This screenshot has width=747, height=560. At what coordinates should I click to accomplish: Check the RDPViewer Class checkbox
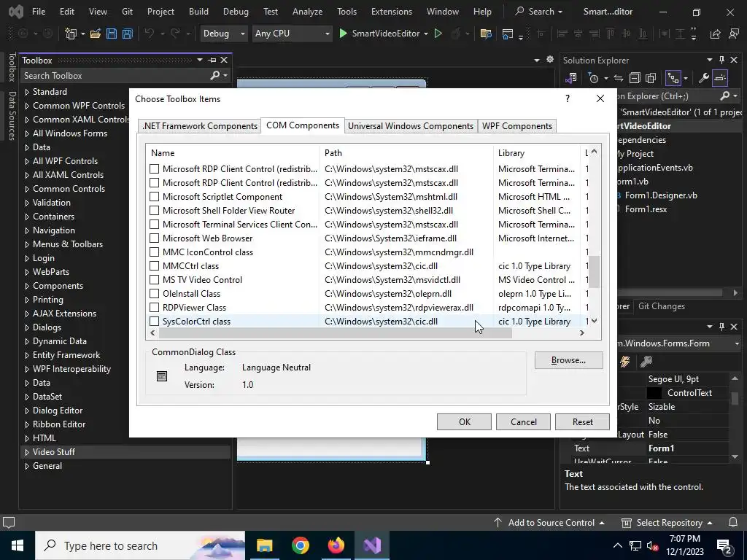pyautogui.click(x=155, y=307)
